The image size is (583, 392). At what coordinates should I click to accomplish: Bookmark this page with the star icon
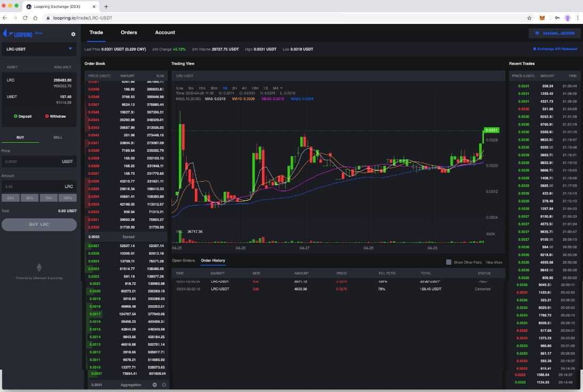pyautogui.click(x=529, y=18)
